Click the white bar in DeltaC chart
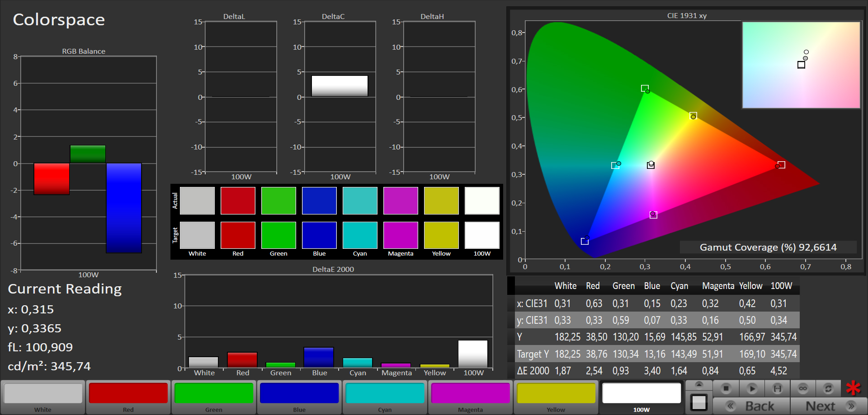This screenshot has width=868, height=415. [x=340, y=86]
